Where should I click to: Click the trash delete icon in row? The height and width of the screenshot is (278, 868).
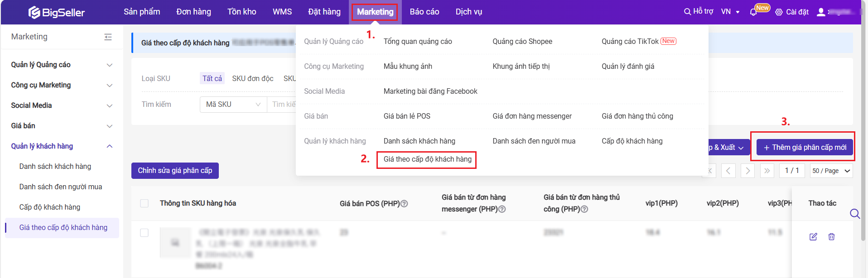click(831, 237)
